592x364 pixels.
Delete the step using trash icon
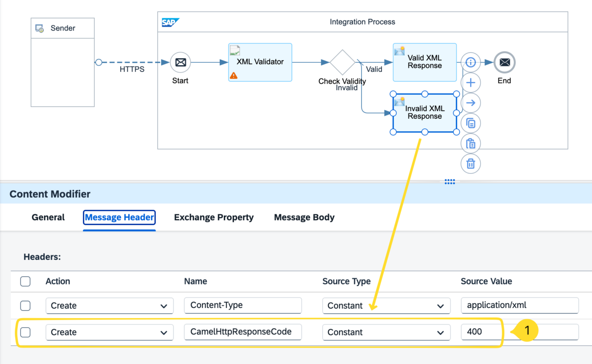point(471,164)
